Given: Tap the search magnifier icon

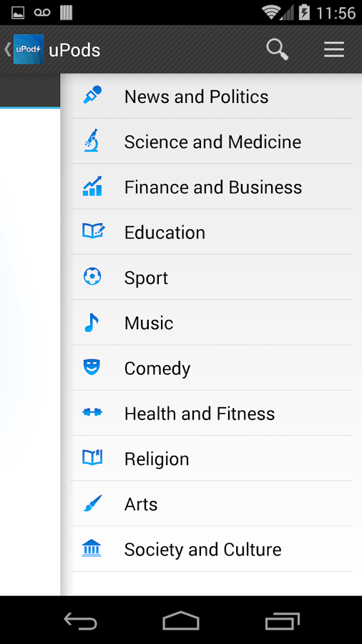Looking at the screenshot, I should click(x=278, y=49).
